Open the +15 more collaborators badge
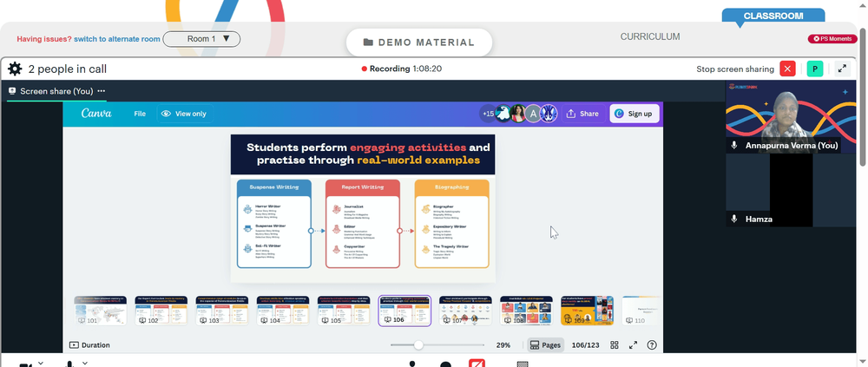 pyautogui.click(x=488, y=114)
